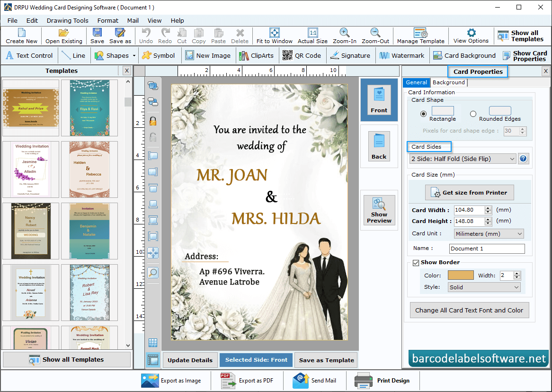
Task: Open the File menu
Action: [12, 20]
